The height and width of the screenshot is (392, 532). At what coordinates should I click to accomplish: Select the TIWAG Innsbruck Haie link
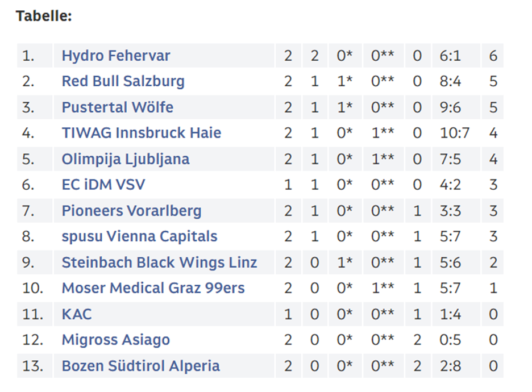(142, 133)
